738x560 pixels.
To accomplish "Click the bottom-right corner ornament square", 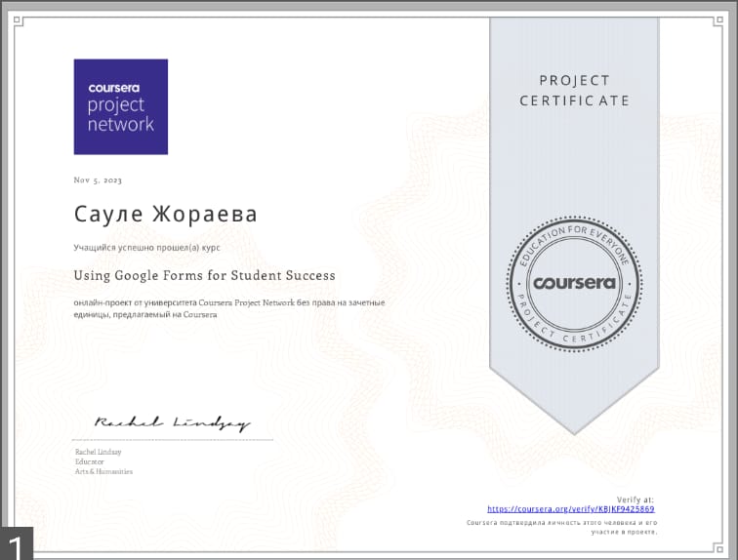I will [718, 548].
